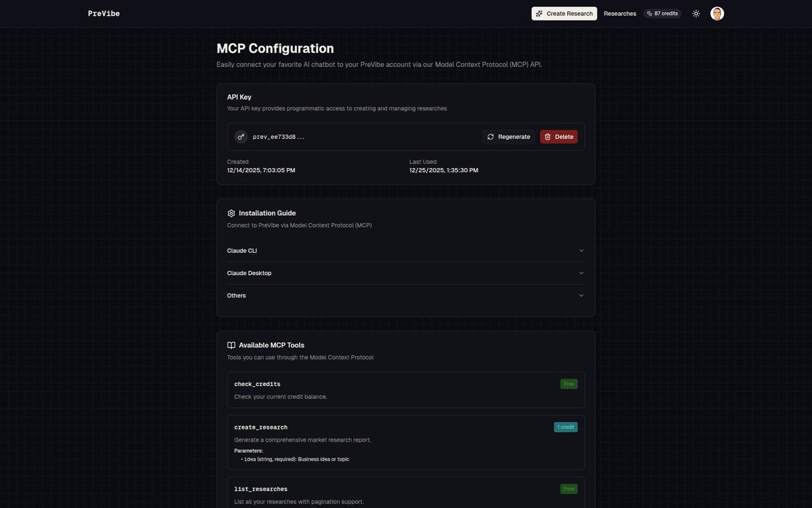Screen dimensions: 812x508
Task: Click the Free badge on check_credits
Action: 569,384
